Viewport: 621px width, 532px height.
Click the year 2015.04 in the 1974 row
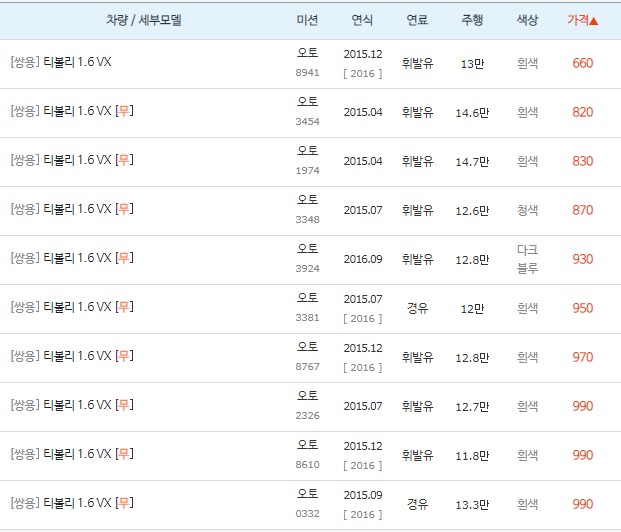click(x=363, y=161)
